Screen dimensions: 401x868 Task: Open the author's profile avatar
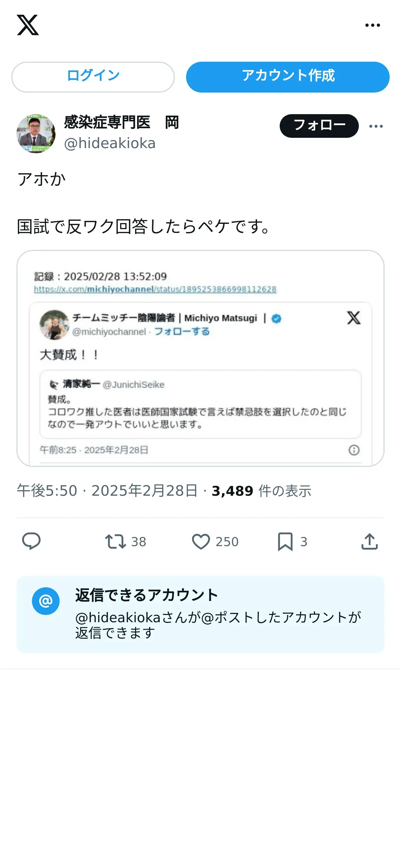point(36,134)
